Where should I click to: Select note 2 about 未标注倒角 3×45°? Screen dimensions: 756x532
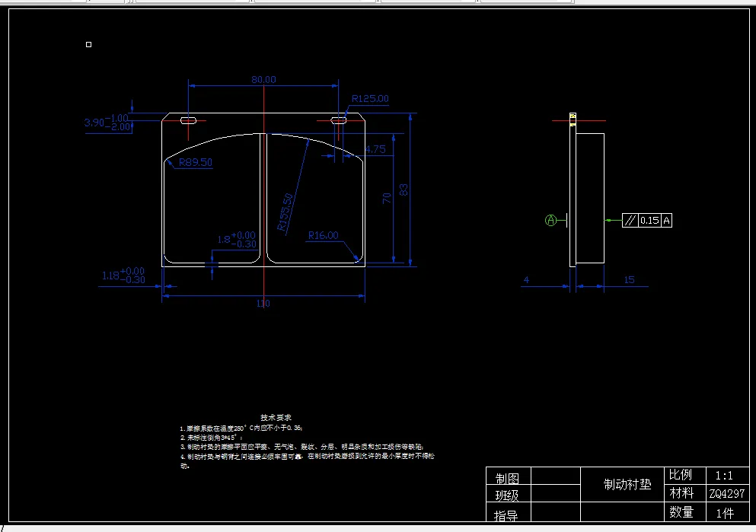[x=212, y=438]
